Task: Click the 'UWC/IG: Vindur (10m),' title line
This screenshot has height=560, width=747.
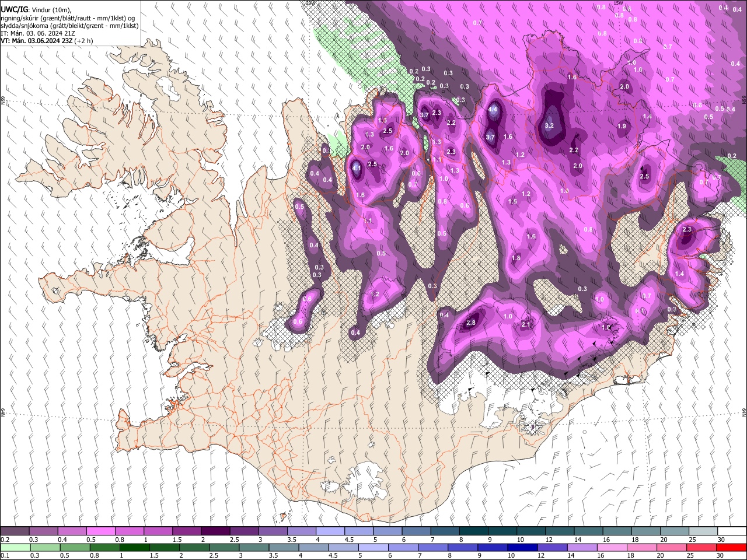Action: coord(37,10)
